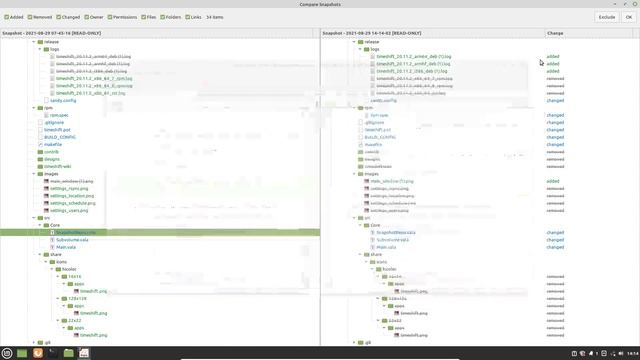The height and width of the screenshot is (360, 640).
Task: Select sanity.config in left pane
Action: 63,100
